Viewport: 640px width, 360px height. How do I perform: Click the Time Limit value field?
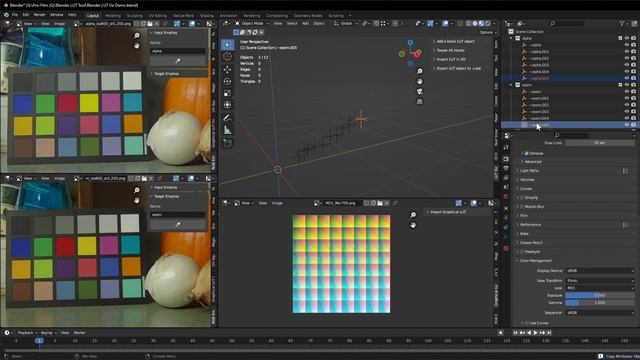pyautogui.click(x=600, y=143)
